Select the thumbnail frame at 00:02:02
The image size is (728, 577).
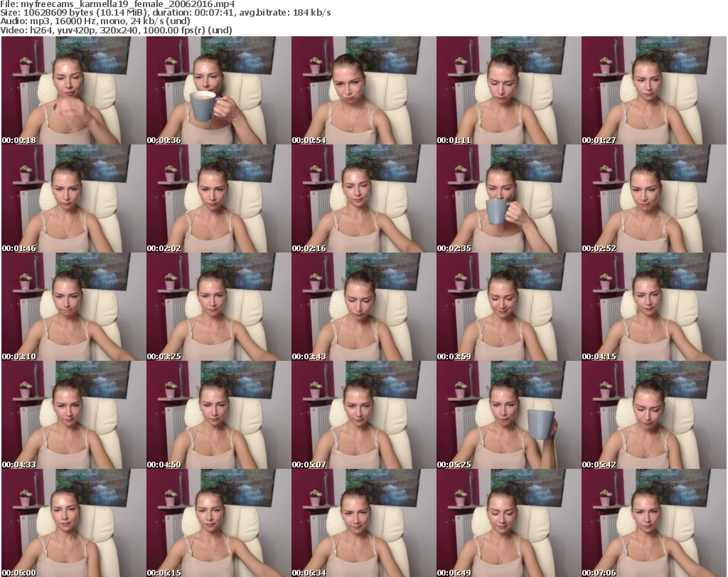pos(219,198)
